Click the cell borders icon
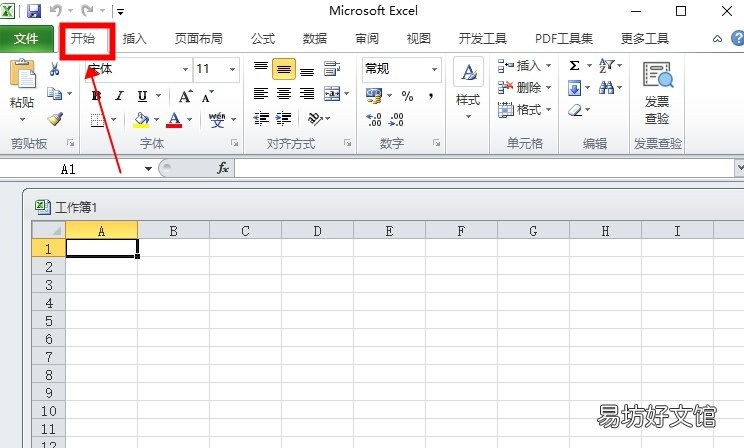 tap(97, 120)
